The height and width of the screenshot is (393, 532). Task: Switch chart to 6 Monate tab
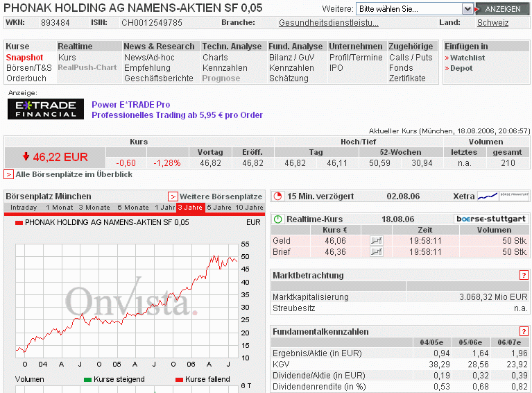point(133,208)
